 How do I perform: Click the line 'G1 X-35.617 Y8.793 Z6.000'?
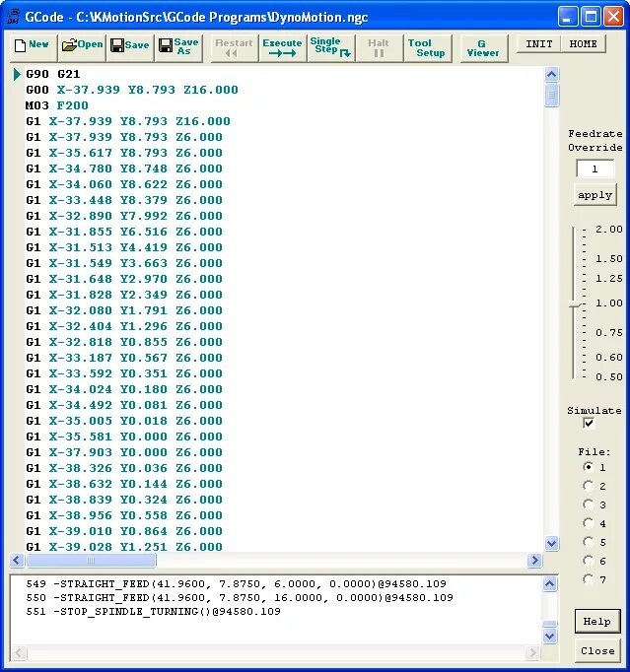click(x=124, y=153)
